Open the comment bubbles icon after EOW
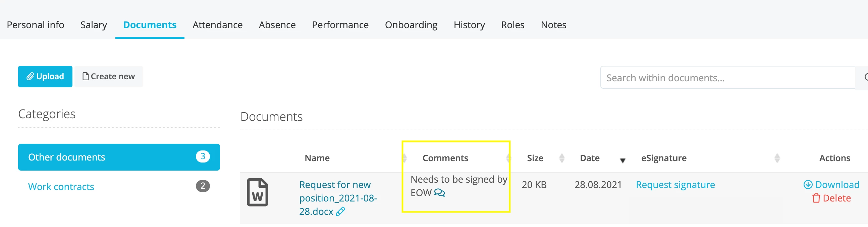The width and height of the screenshot is (868, 227). [x=439, y=193]
